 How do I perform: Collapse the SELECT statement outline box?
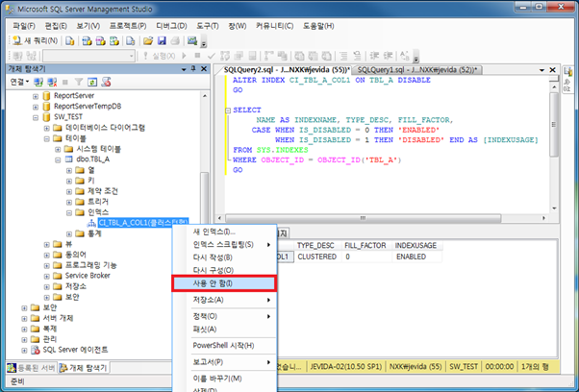coord(228,110)
